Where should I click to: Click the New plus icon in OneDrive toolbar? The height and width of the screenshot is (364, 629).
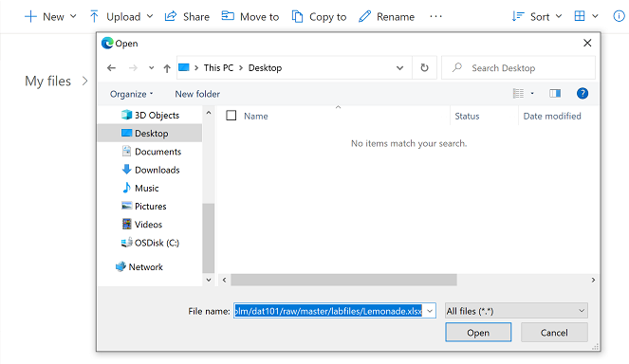pyautogui.click(x=30, y=17)
